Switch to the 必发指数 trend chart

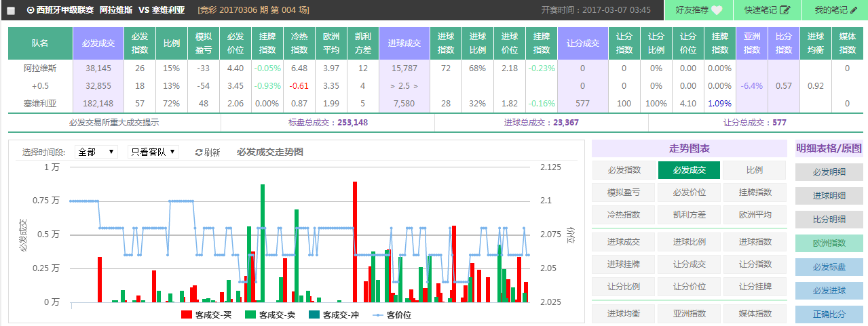coord(623,170)
